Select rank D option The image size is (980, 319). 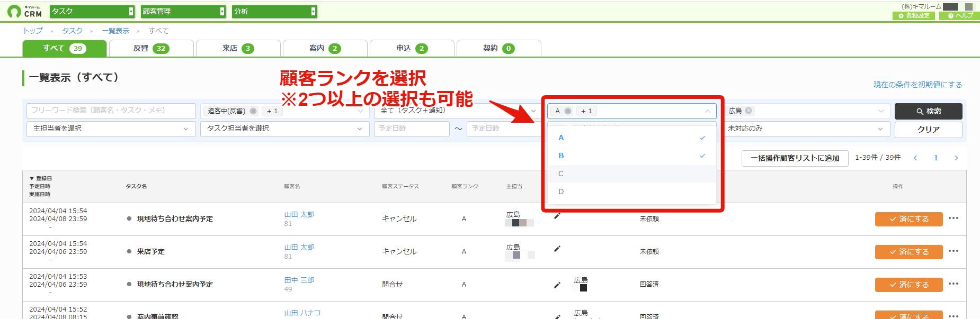point(631,192)
